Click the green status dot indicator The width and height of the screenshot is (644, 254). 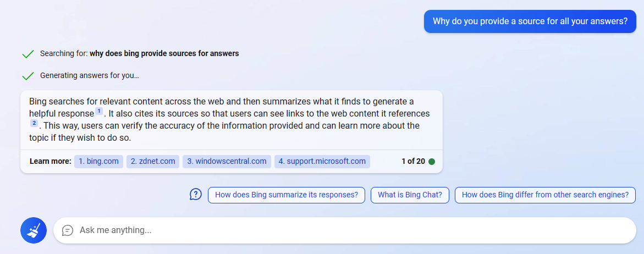[x=432, y=162]
